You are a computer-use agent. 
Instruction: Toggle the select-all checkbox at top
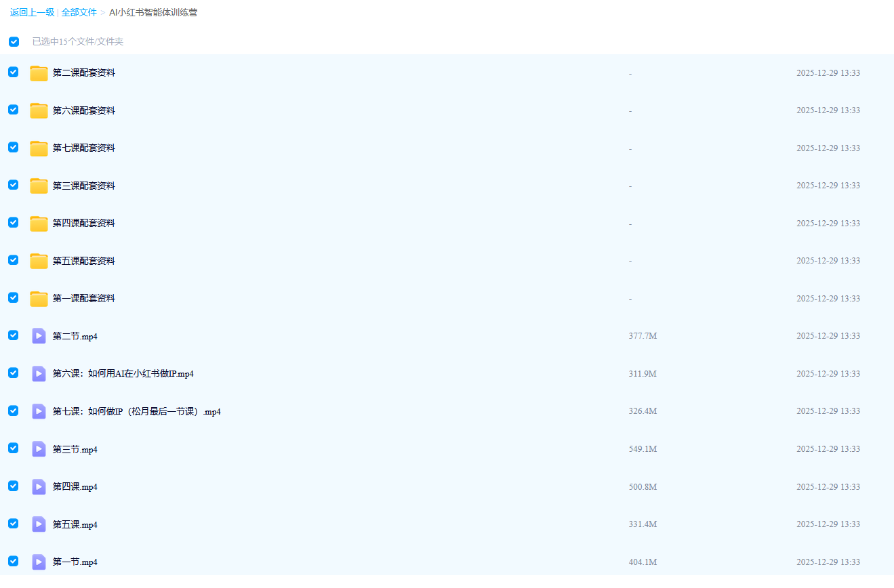click(14, 42)
